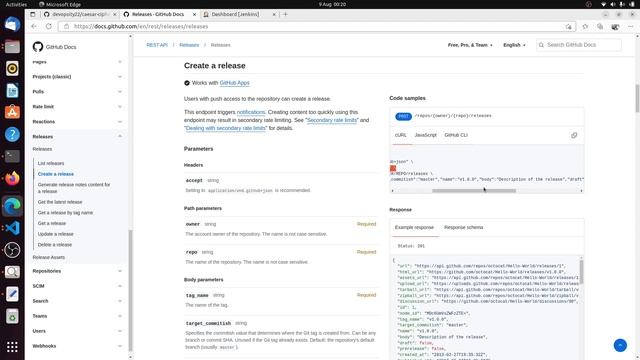Select the Microsoft Edge dock icon
This screenshot has height=360, width=640.
click(x=12, y=206)
